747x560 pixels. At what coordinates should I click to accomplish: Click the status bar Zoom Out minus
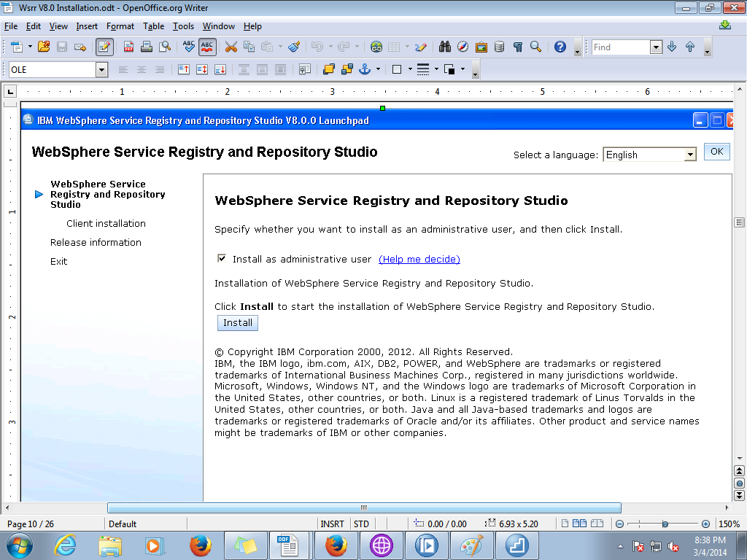pos(619,524)
